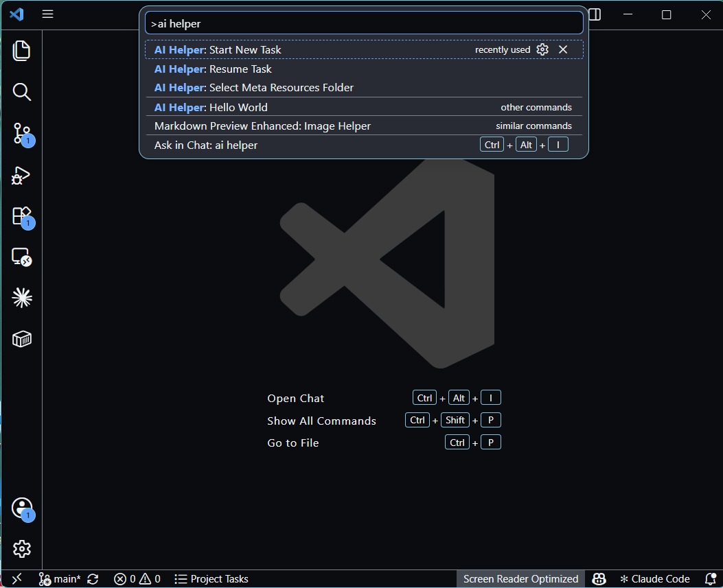Open the Source Control view
Screen dimensions: 723x588
click(x=21, y=134)
